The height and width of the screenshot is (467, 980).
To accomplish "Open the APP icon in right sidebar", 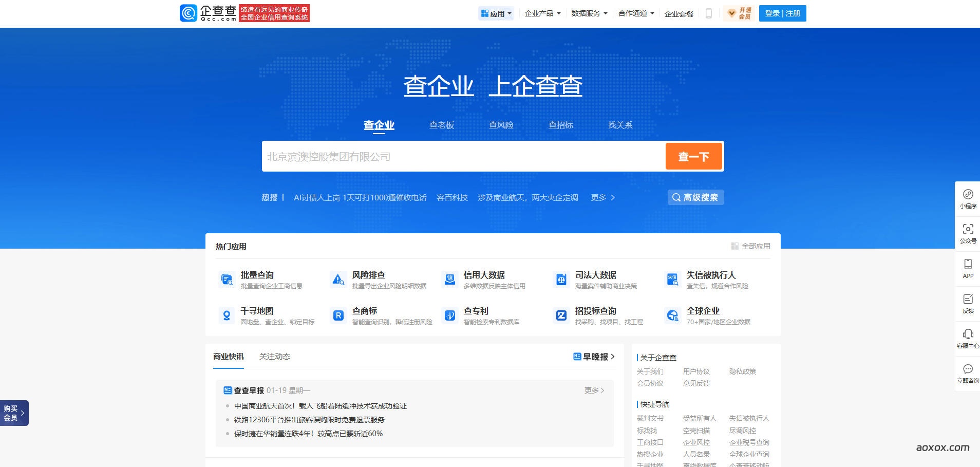I will click(968, 265).
